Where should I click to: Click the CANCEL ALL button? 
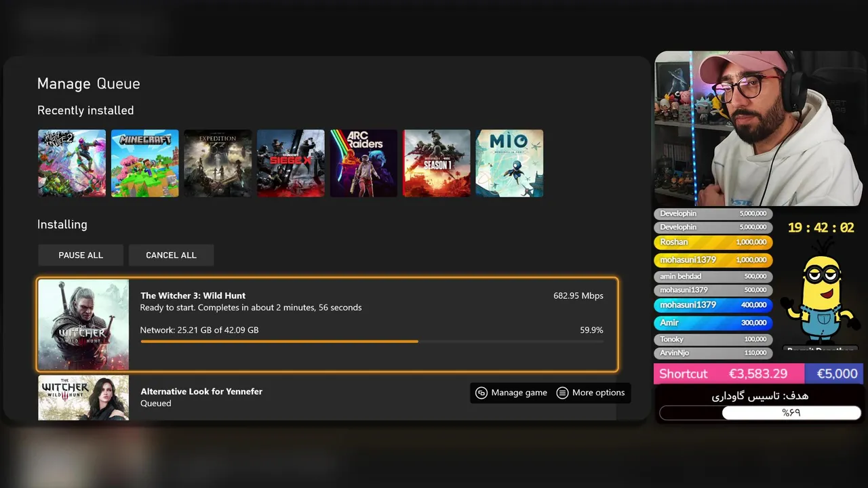(x=171, y=255)
